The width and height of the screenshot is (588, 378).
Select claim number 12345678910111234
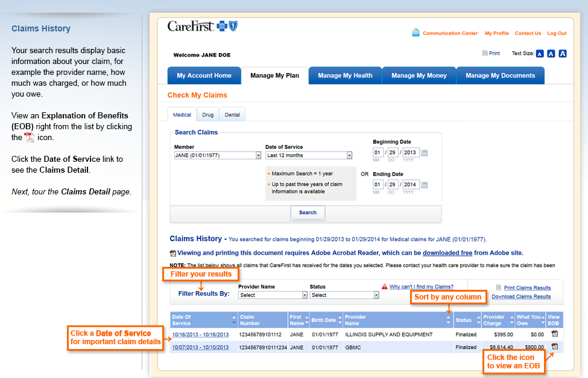click(263, 347)
